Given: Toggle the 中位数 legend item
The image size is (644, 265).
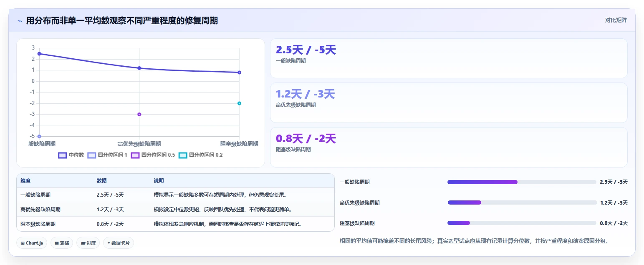Looking at the screenshot, I should point(71,155).
